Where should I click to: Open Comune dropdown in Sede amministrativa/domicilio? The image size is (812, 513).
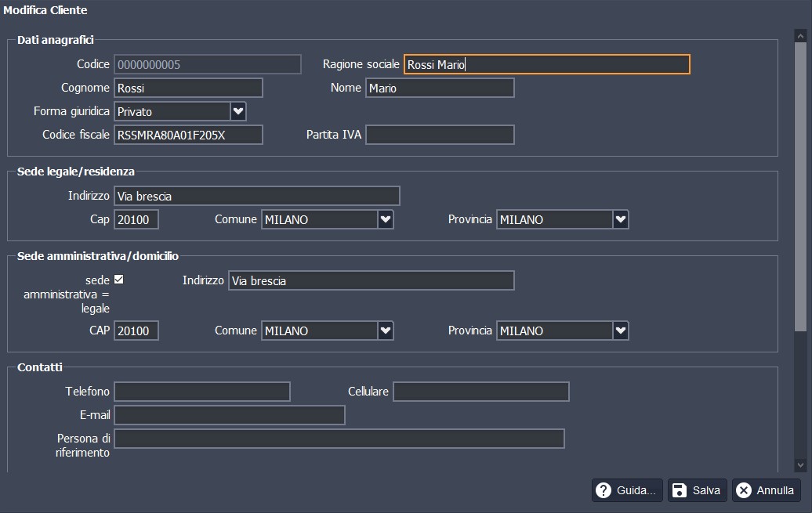coord(385,331)
